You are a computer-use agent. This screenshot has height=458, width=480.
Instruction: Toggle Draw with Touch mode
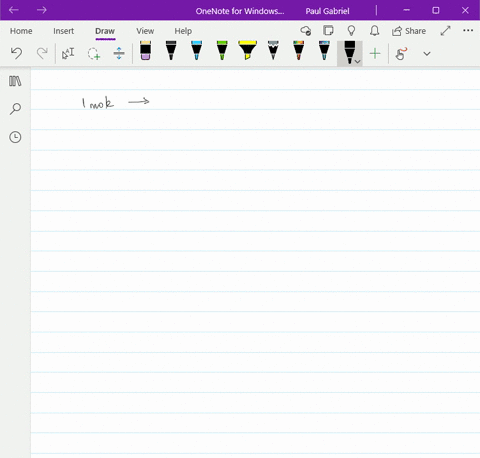(401, 53)
